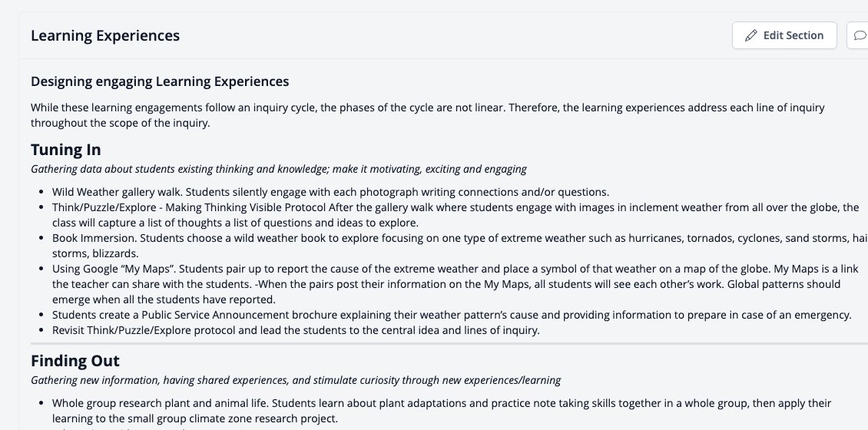Select the Finding Out heading
The image size is (868, 430).
pos(75,361)
